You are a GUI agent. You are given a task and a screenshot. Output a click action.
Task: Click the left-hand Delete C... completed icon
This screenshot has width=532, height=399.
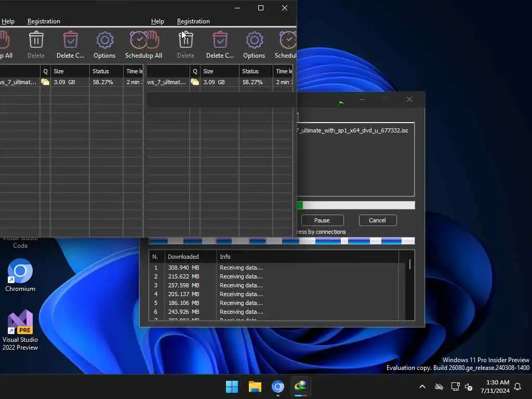70,40
